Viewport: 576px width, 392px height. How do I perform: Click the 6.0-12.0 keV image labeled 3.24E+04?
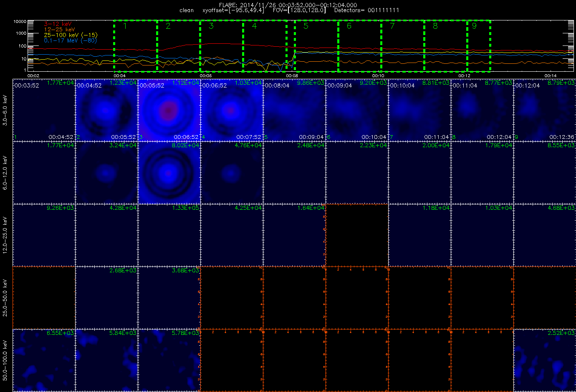coord(106,173)
